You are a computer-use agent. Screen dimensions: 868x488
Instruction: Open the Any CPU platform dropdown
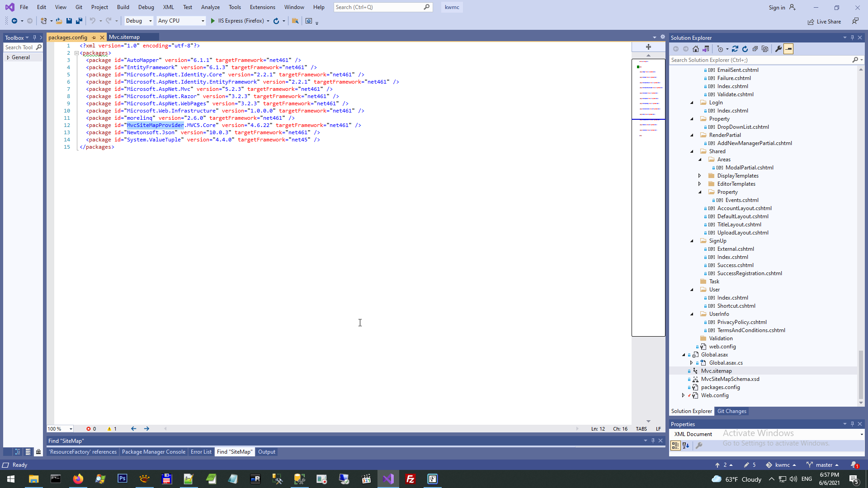(203, 21)
